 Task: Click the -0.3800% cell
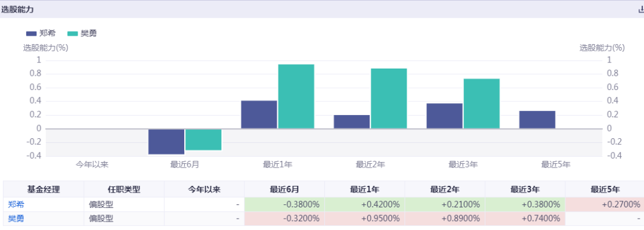(x=284, y=204)
